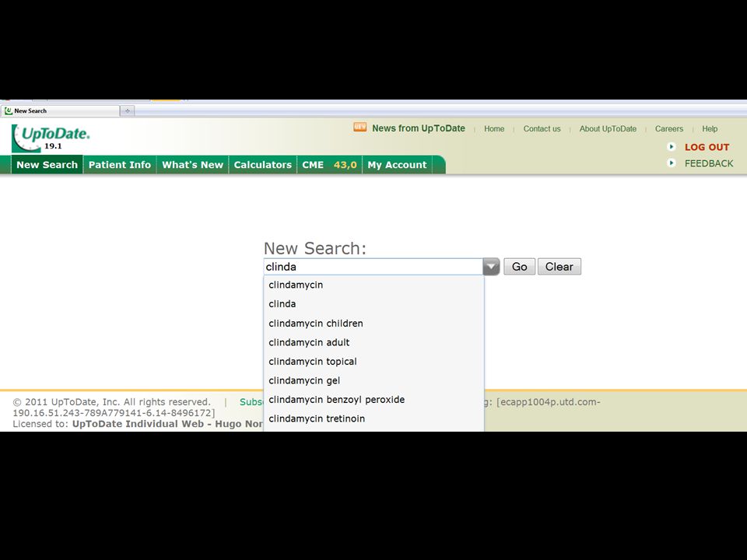Image resolution: width=747 pixels, height=560 pixels.
Task: Click the Careers link
Action: 669,128
